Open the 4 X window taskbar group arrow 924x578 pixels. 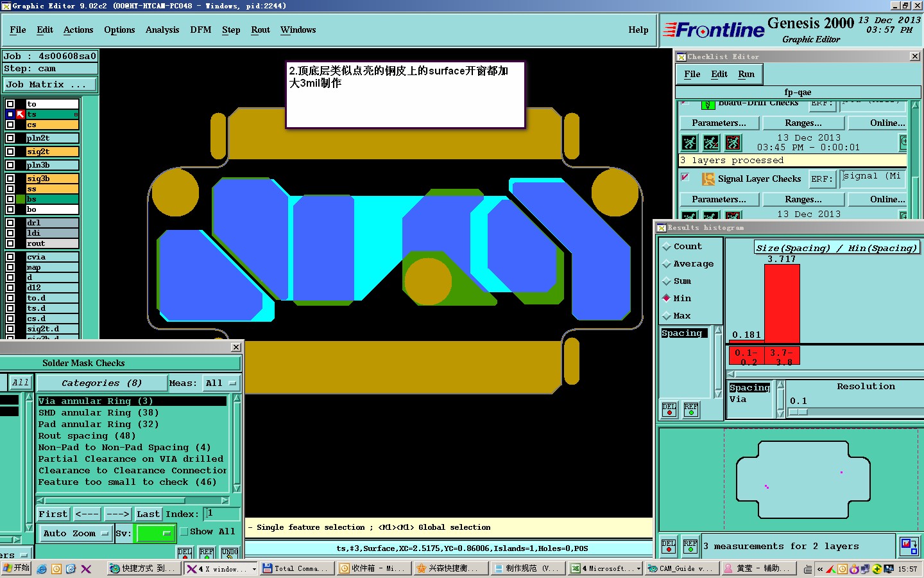(x=254, y=569)
